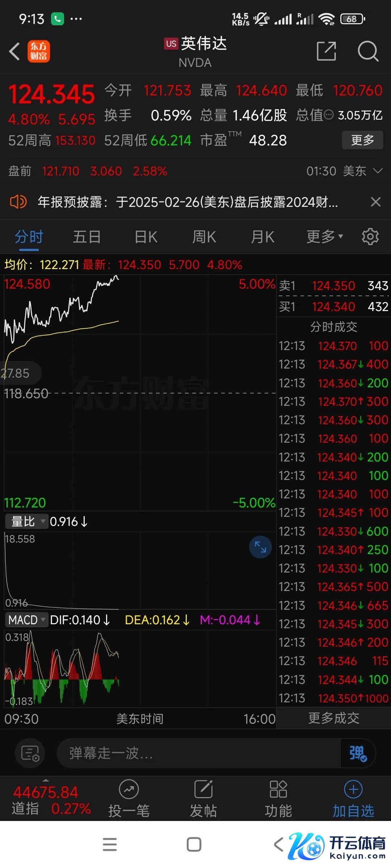Toggle the 弹 danmaku switch
The height and width of the screenshot is (868, 391).
pos(358,754)
